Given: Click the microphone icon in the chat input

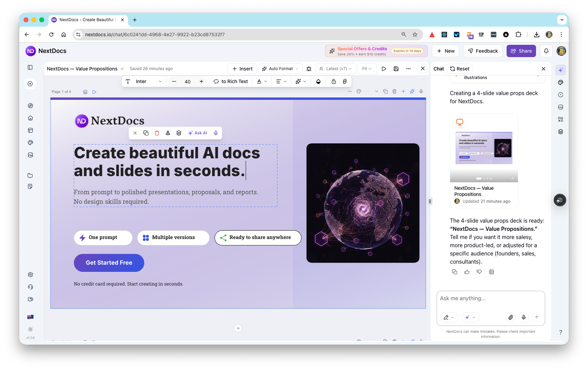Looking at the screenshot, I should click(x=523, y=317).
